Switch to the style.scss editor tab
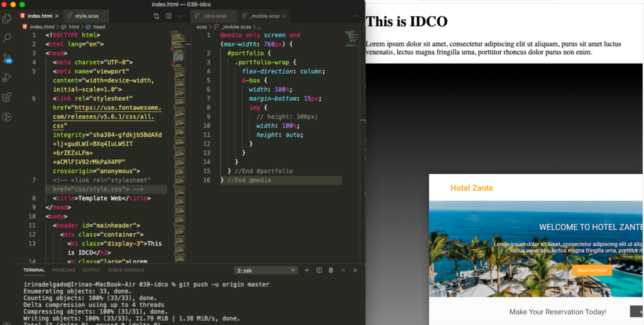The height and width of the screenshot is (325, 644). (x=86, y=16)
